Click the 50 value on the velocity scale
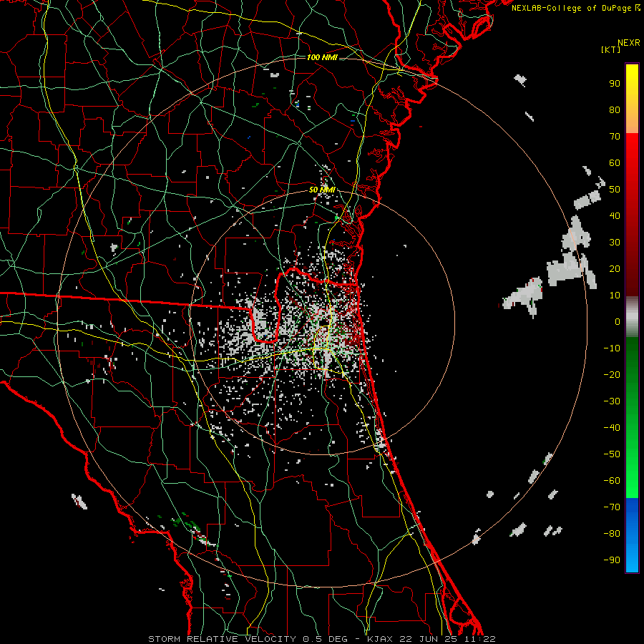Screen dimensions: 644x644 (x=615, y=190)
